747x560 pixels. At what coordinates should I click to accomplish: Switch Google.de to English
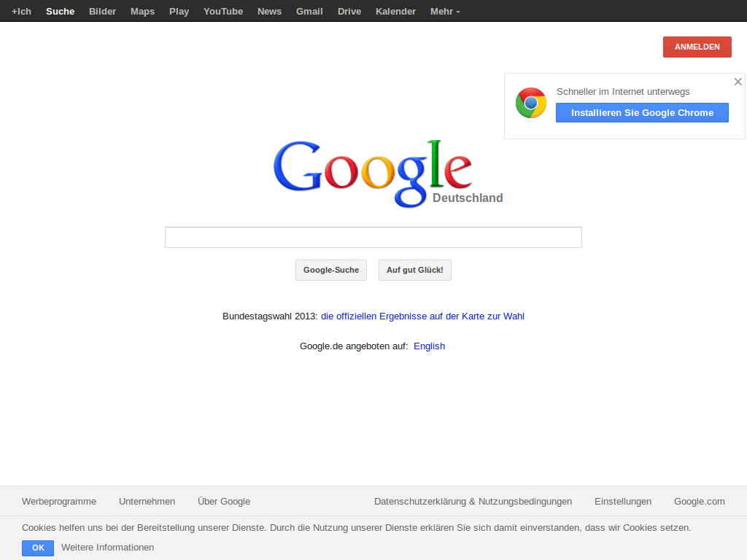[429, 346]
